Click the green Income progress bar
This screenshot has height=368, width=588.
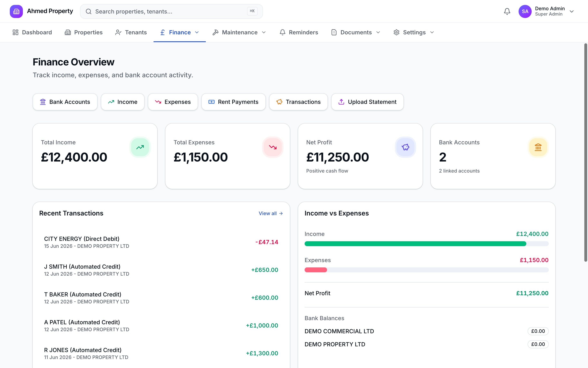415,244
